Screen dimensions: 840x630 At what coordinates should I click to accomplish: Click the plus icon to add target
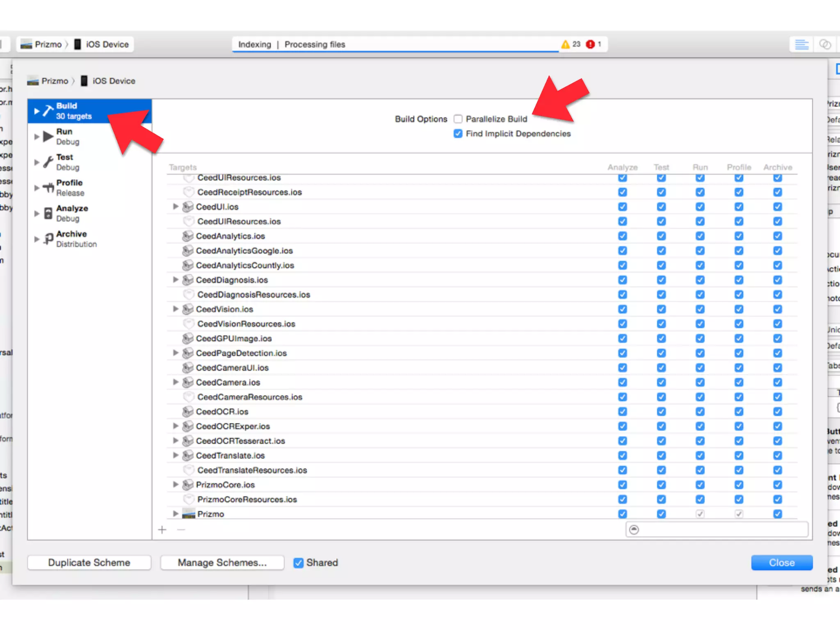162,530
